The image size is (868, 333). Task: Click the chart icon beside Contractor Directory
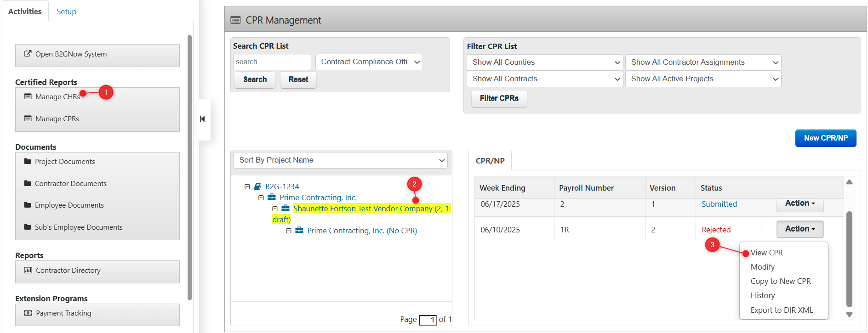point(28,270)
